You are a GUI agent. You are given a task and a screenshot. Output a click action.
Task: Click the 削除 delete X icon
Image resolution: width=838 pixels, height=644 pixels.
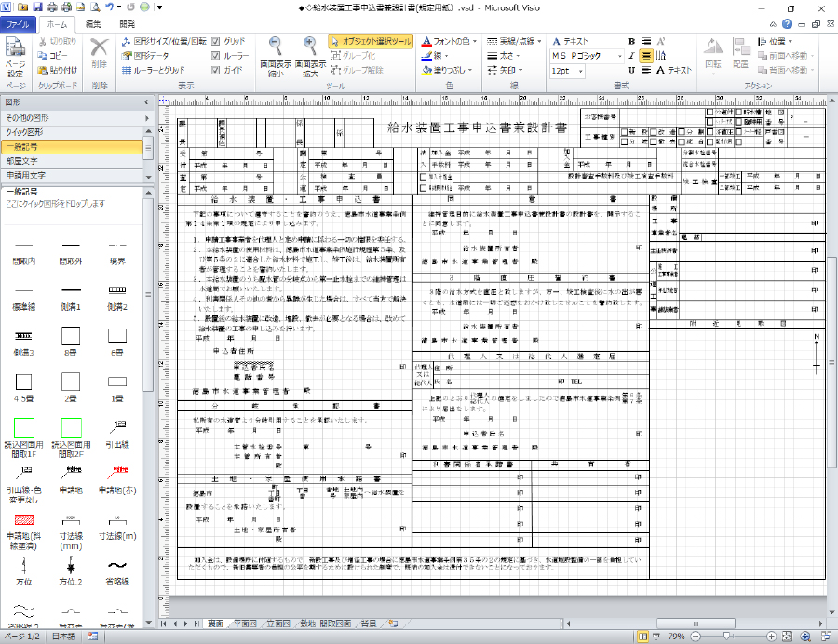(x=100, y=47)
